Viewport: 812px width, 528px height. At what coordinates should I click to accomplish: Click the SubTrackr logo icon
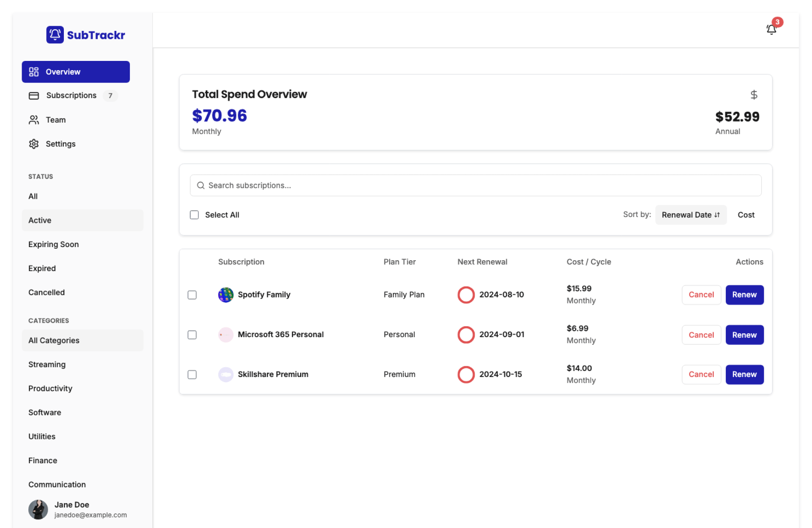click(x=55, y=35)
